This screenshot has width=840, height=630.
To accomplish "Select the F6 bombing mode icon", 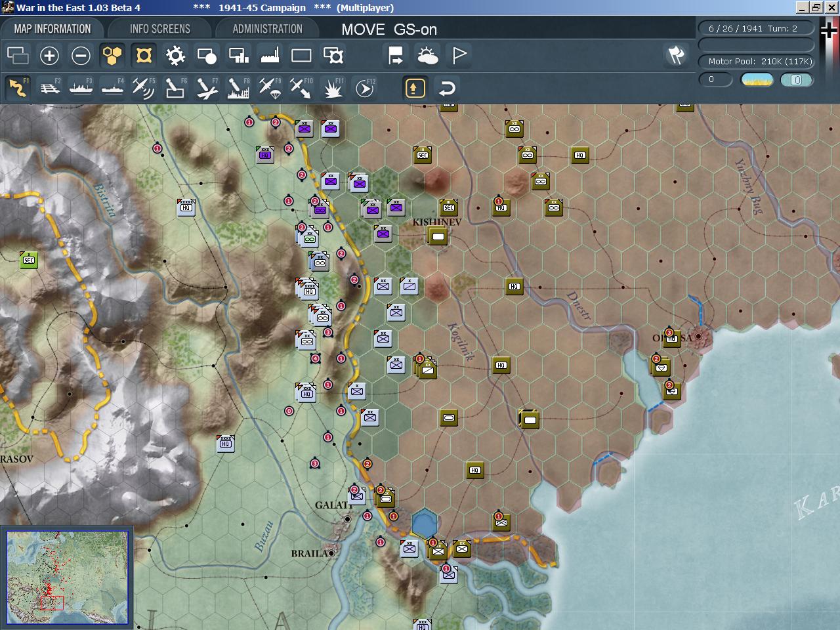I will 175,88.
